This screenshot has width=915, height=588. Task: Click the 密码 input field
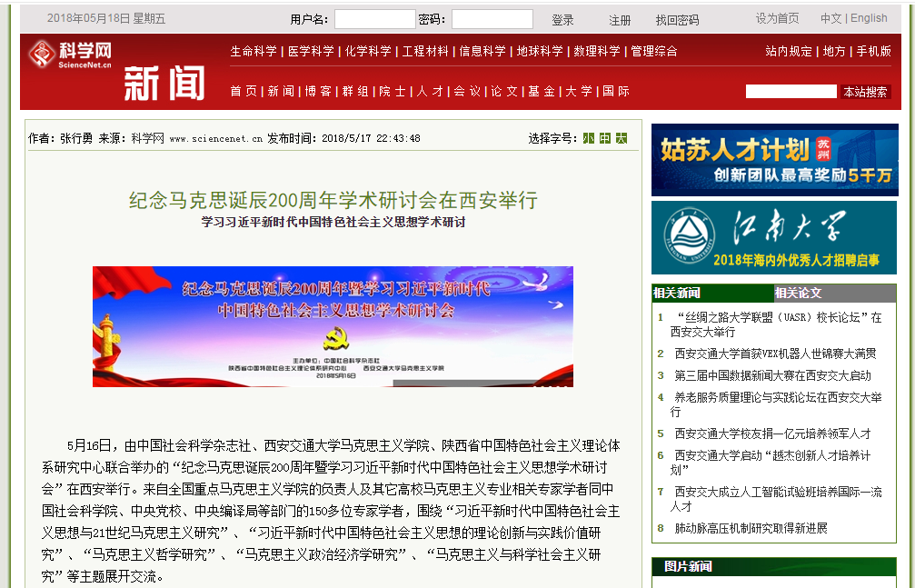492,19
